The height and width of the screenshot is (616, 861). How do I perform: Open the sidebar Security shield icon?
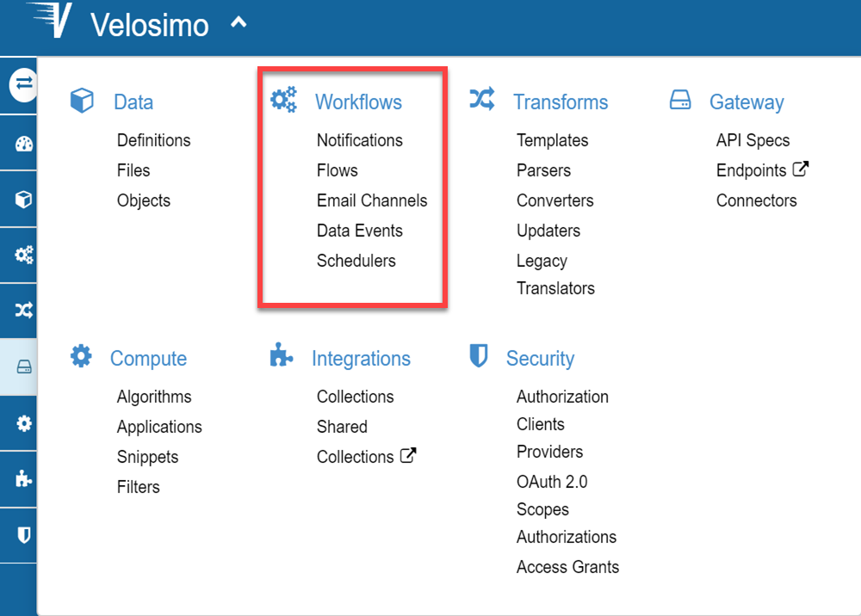point(23,535)
